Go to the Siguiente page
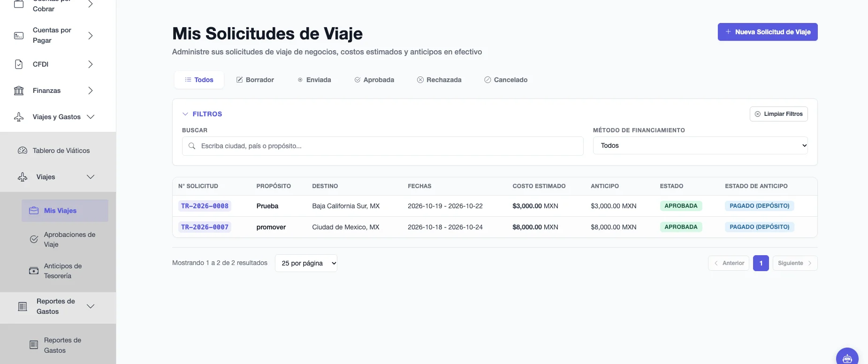The width and height of the screenshot is (868, 364). click(x=795, y=263)
